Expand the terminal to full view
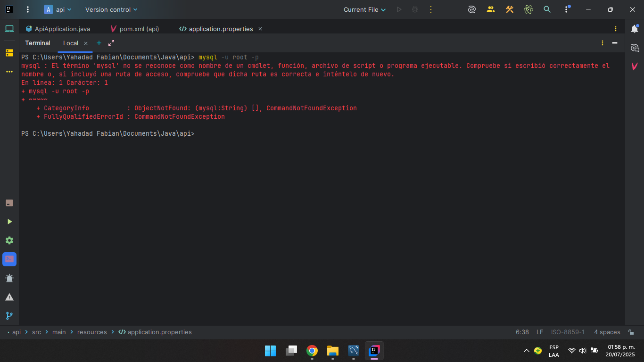This screenshot has width=644, height=362. click(111, 43)
